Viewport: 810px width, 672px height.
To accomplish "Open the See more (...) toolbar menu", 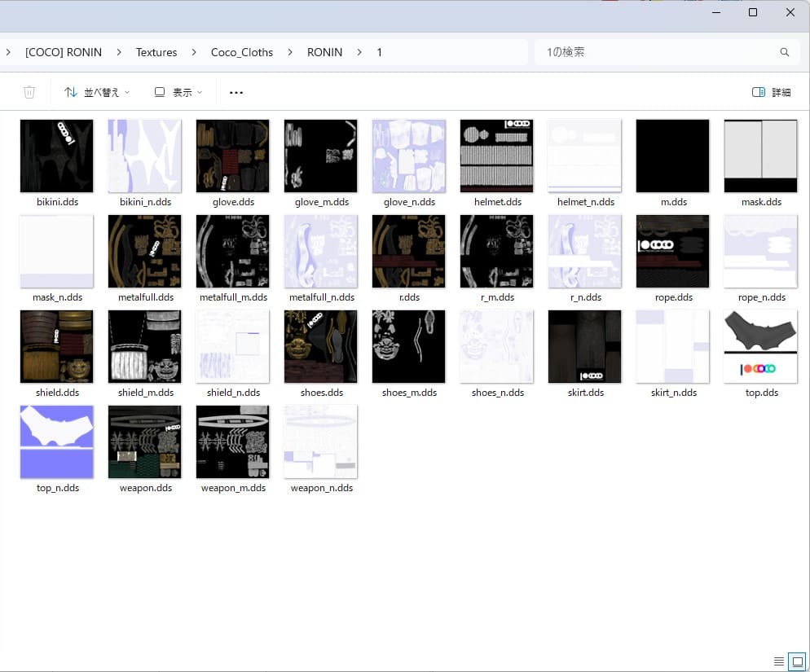I will pyautogui.click(x=236, y=92).
